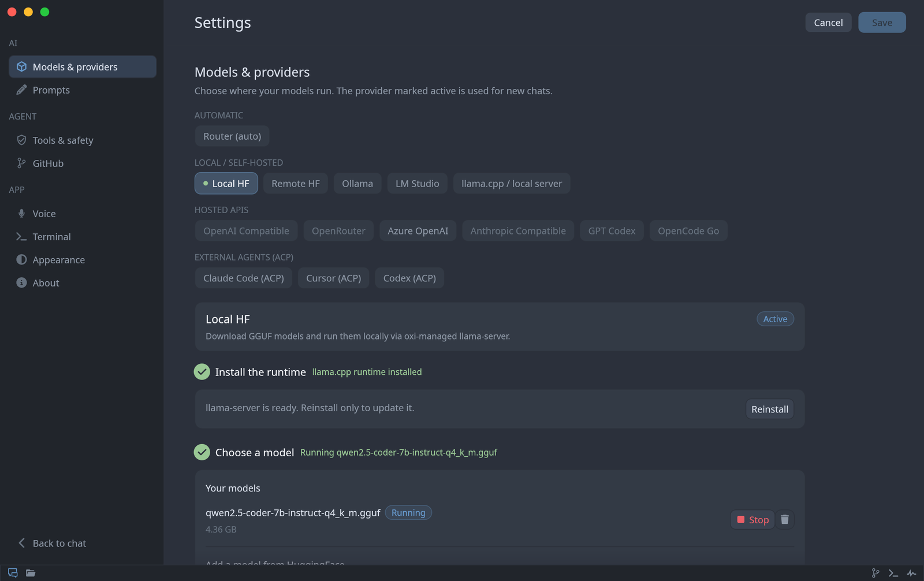Choose LM Studio provider
This screenshot has width=924, height=581.
[x=418, y=184]
